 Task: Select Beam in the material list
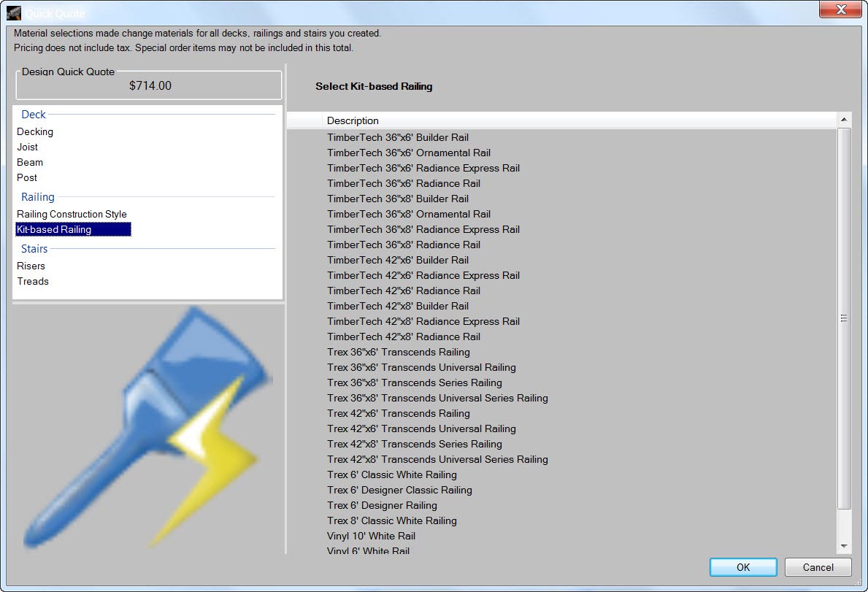pyautogui.click(x=30, y=163)
